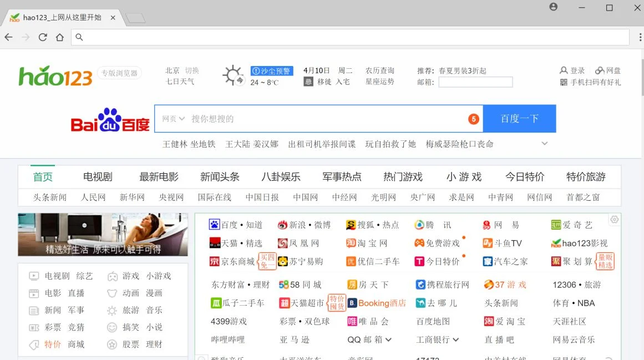Screen dimensions: 644x360
Task: Expand hot search topics chevron
Action: click(x=545, y=144)
